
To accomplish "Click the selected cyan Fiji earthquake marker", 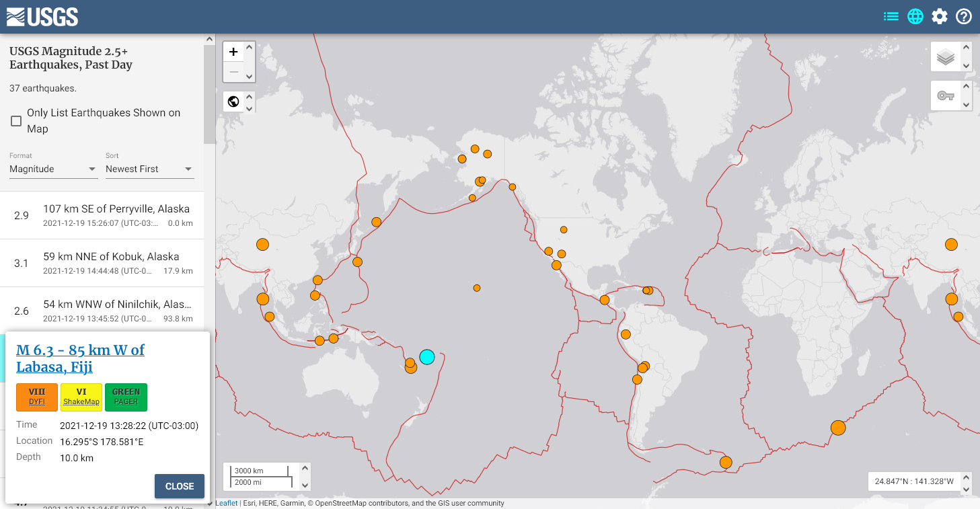I will (x=427, y=357).
